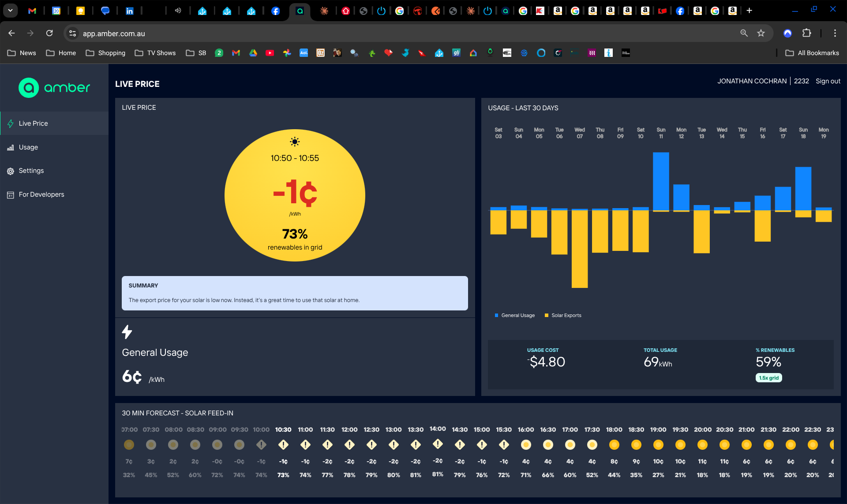The width and height of the screenshot is (847, 504).
Task: Mute the tab playing audio
Action: (178, 11)
